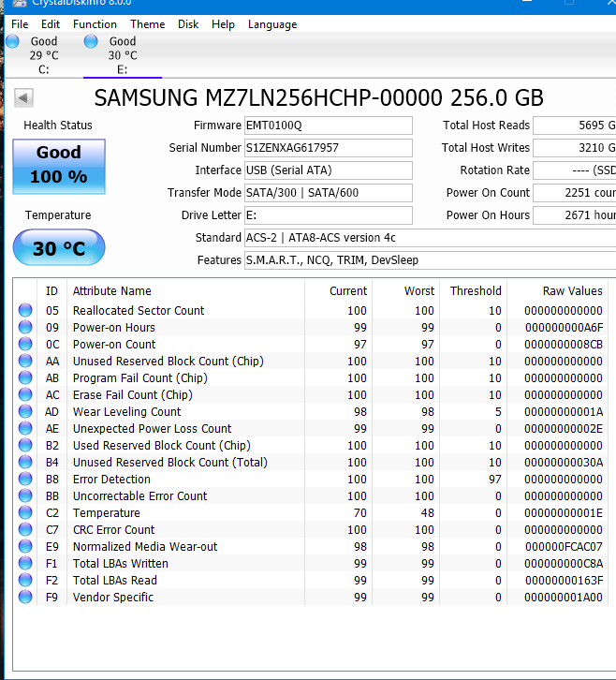Select the Normalized Media Wear-out attribute name

point(145,547)
